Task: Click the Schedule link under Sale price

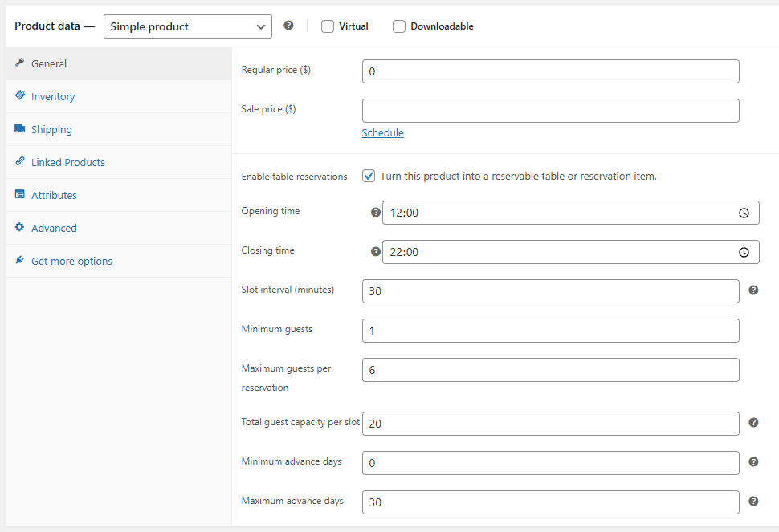Action: (382, 132)
